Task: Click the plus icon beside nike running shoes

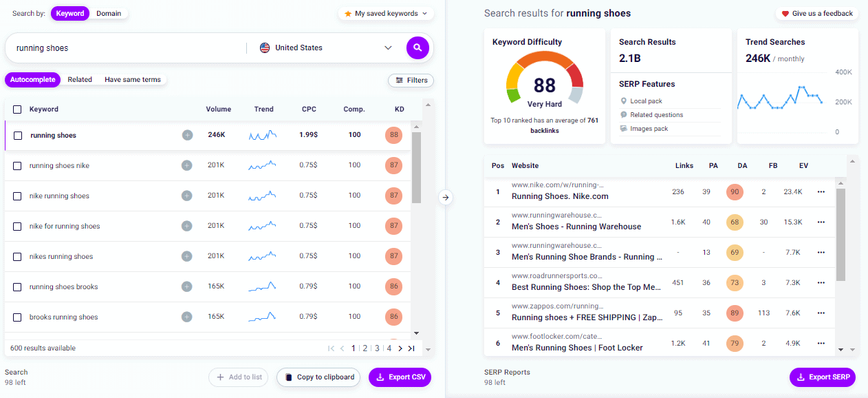Action: 186,196
